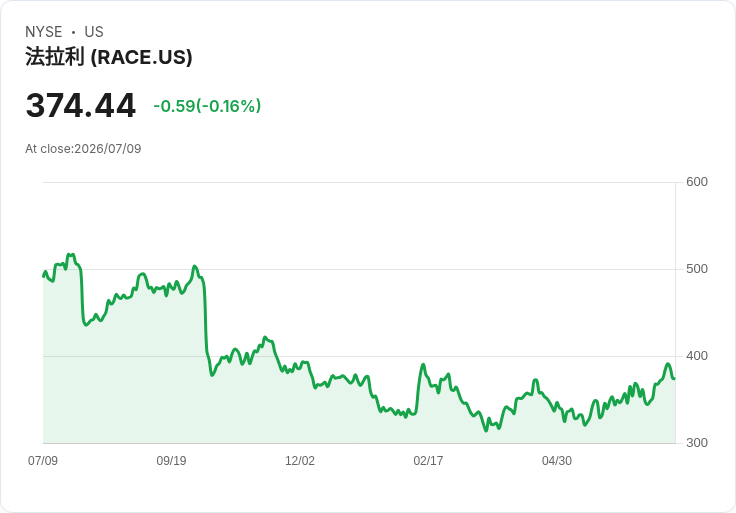Viewport: 736px width, 513px height.
Task: Click the 02/17 x-axis date label
Action: [428, 460]
